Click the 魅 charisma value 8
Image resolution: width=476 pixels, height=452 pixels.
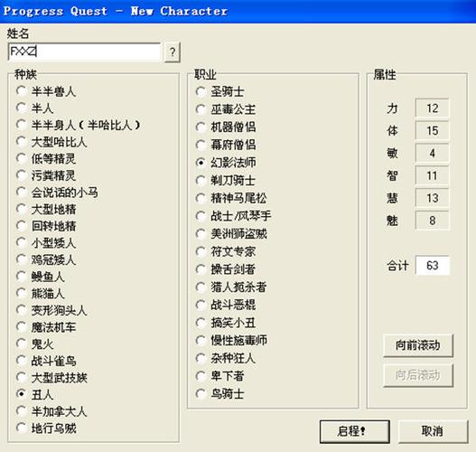coord(432,221)
